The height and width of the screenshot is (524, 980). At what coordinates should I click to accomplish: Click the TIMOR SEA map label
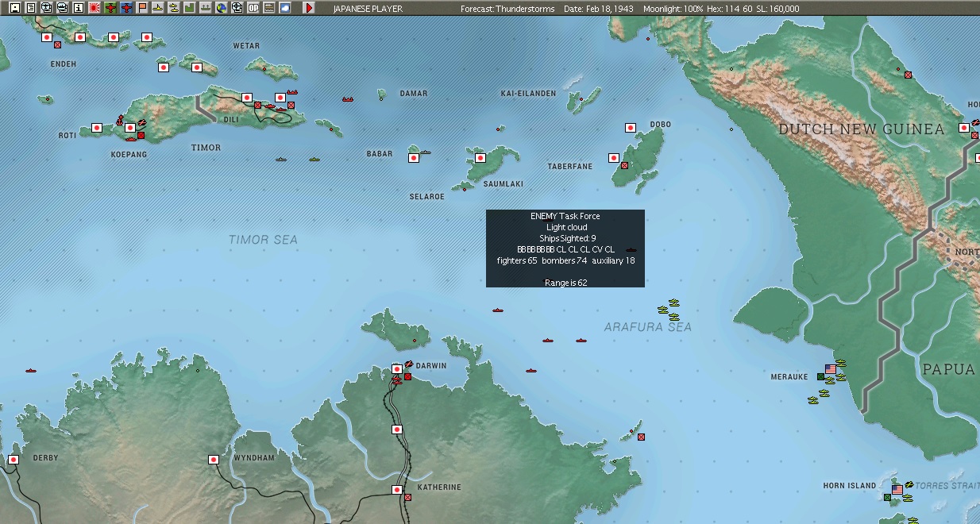click(263, 240)
